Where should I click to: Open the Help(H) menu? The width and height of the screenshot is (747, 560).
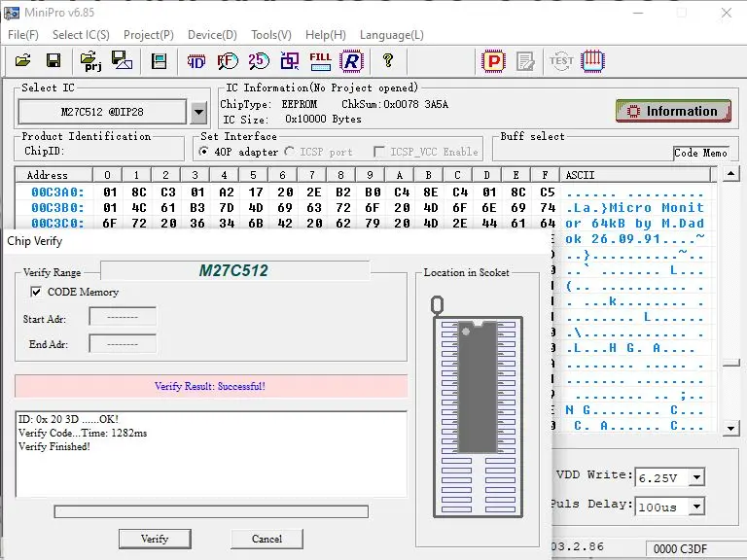coord(326,35)
